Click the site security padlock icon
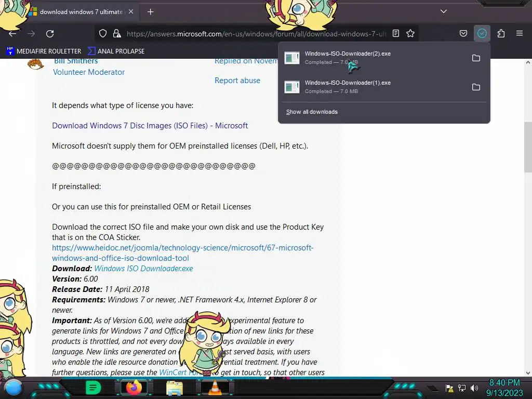 point(117,34)
